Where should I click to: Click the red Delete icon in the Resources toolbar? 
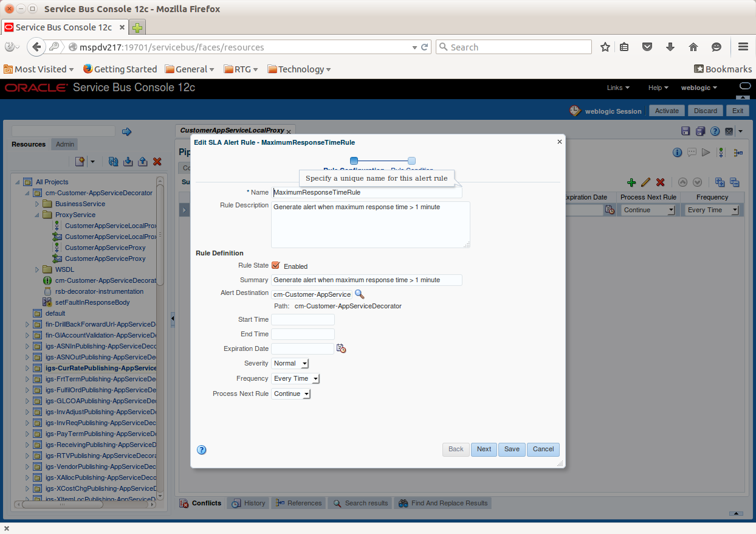click(157, 161)
